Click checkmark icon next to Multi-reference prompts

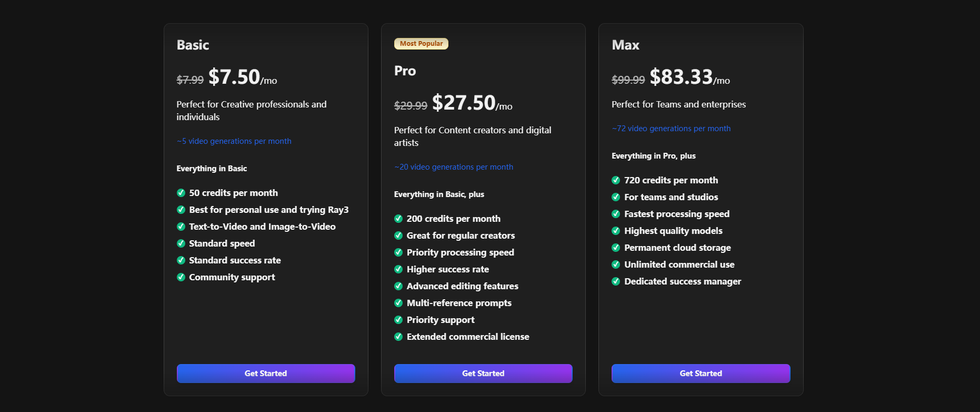click(x=398, y=303)
